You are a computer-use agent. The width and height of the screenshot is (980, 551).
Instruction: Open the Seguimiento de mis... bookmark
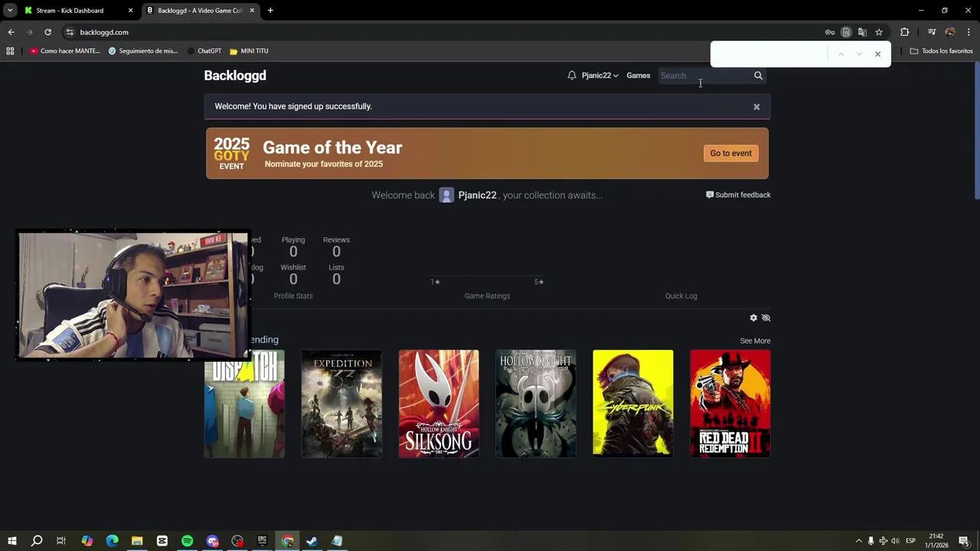coord(143,51)
